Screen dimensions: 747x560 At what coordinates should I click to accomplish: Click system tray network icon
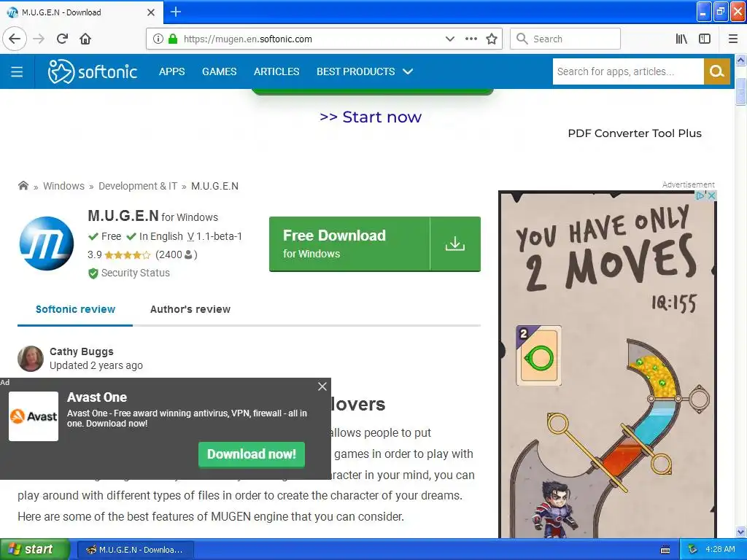coord(693,550)
